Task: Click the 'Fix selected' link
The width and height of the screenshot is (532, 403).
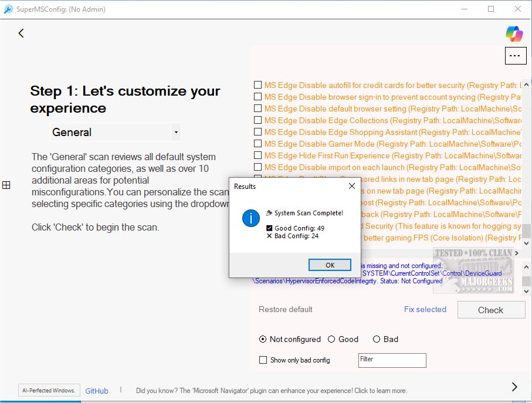Action: [425, 309]
